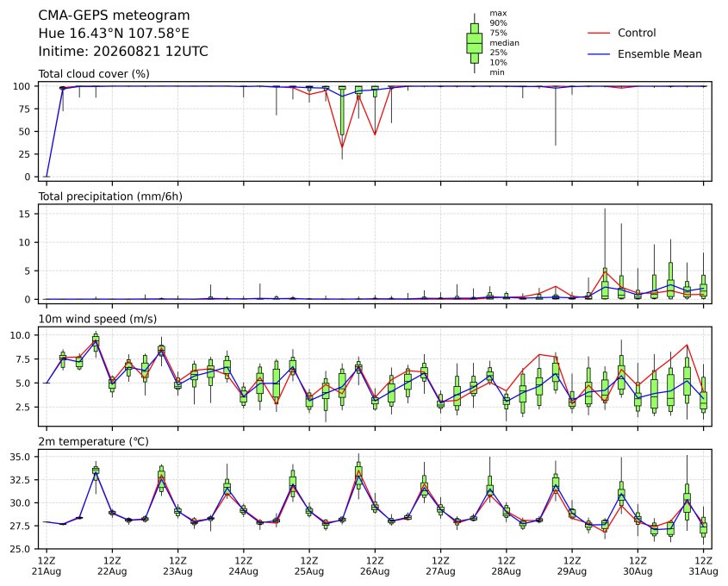Click the 'min' label in box-plot legend

point(497,72)
